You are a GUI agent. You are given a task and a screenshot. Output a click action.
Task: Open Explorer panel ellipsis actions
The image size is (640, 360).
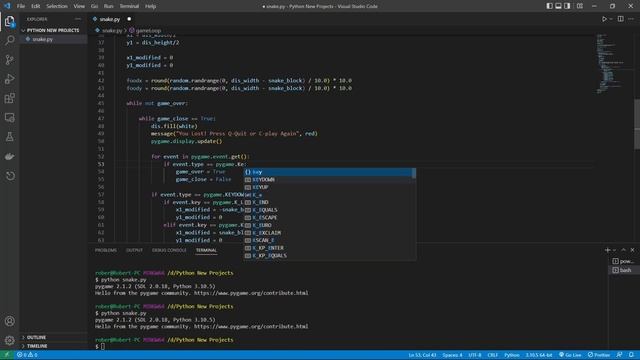click(78, 19)
